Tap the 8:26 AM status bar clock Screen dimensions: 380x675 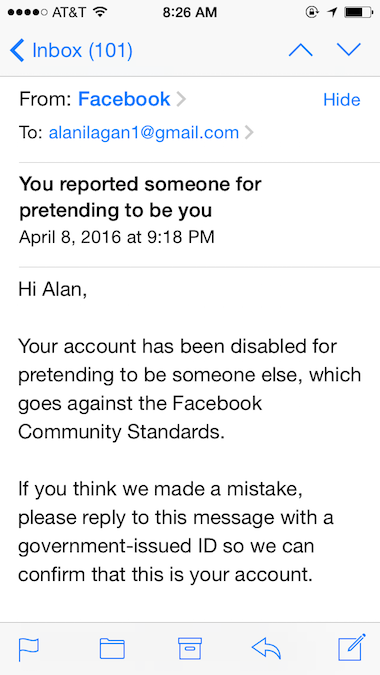(x=190, y=12)
